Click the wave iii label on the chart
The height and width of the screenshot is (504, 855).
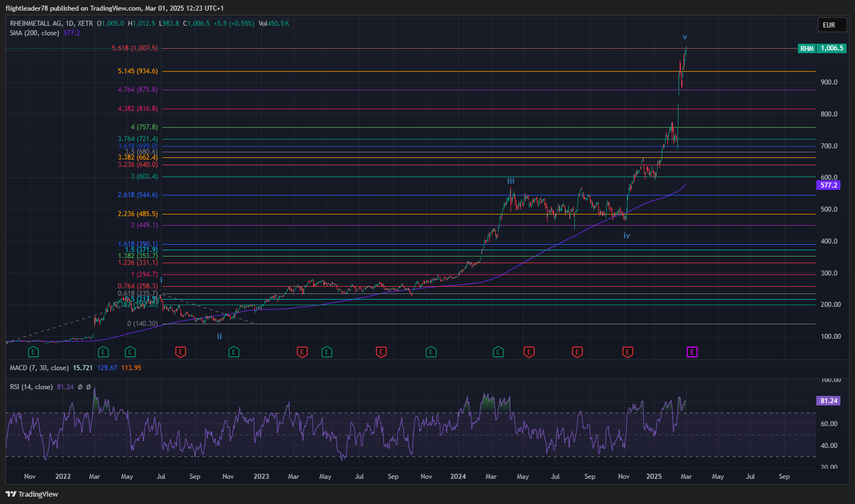click(511, 181)
